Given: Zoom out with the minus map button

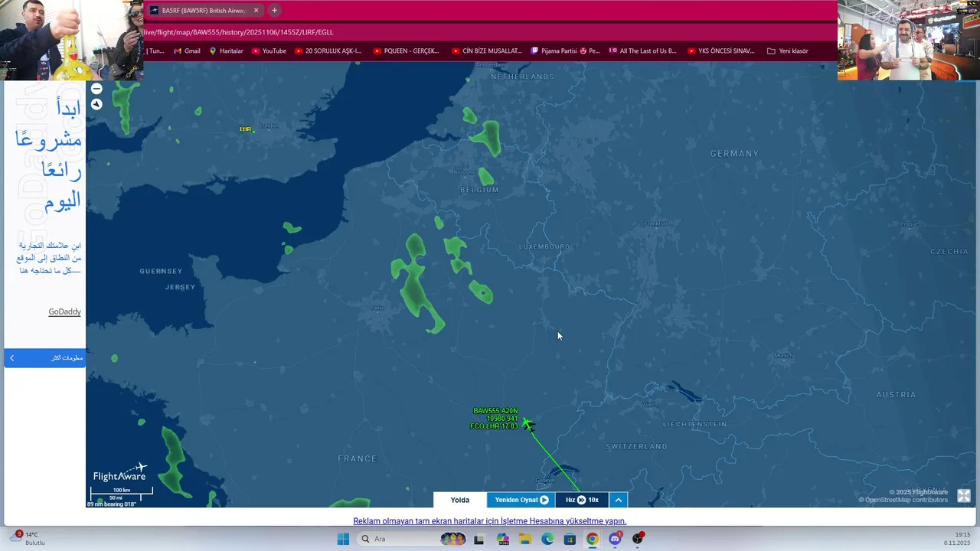Looking at the screenshot, I should click(96, 89).
